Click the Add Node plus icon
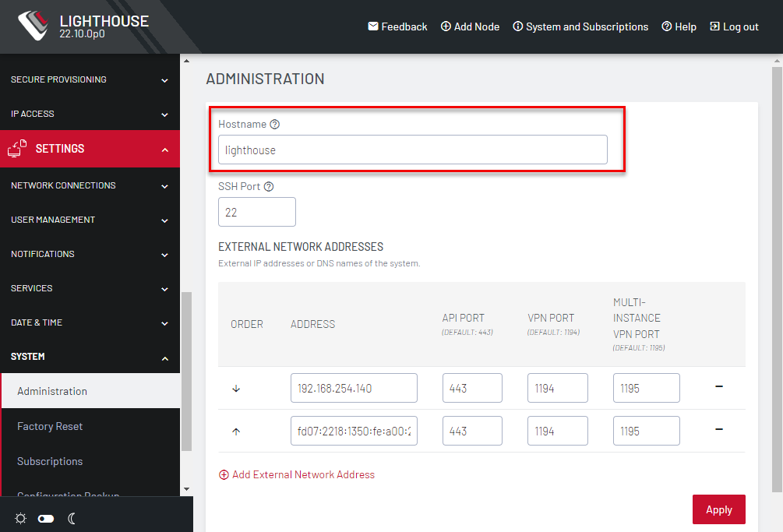The height and width of the screenshot is (532, 783). pyautogui.click(x=446, y=26)
